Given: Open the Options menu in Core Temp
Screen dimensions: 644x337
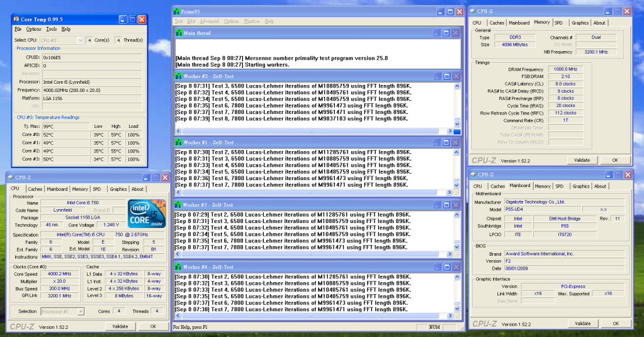Looking at the screenshot, I should [33, 29].
